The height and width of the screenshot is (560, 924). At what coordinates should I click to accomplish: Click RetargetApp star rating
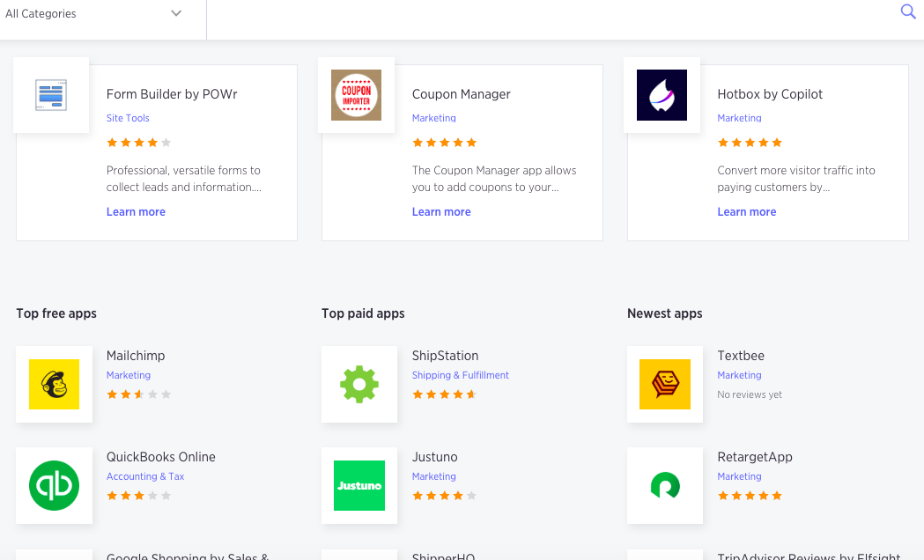click(x=750, y=496)
